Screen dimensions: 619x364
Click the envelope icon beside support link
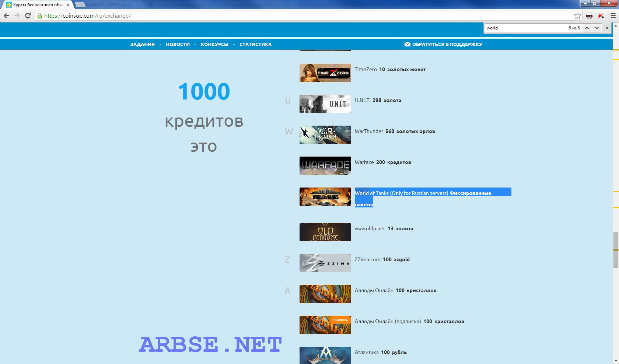click(407, 44)
